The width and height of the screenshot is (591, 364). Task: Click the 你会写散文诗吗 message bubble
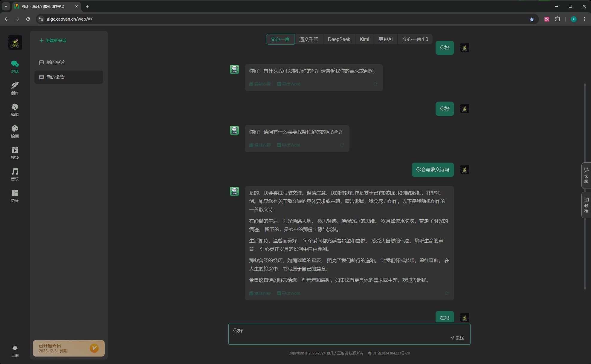tap(433, 170)
